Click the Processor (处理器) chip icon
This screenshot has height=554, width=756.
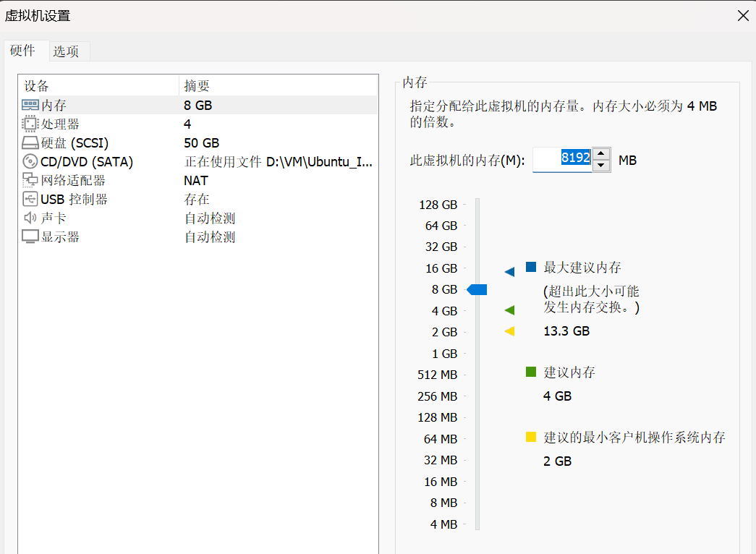click(x=30, y=124)
